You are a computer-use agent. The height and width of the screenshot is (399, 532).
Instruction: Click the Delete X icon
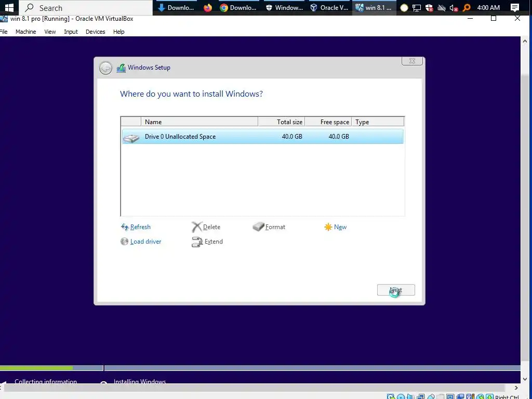pos(196,227)
